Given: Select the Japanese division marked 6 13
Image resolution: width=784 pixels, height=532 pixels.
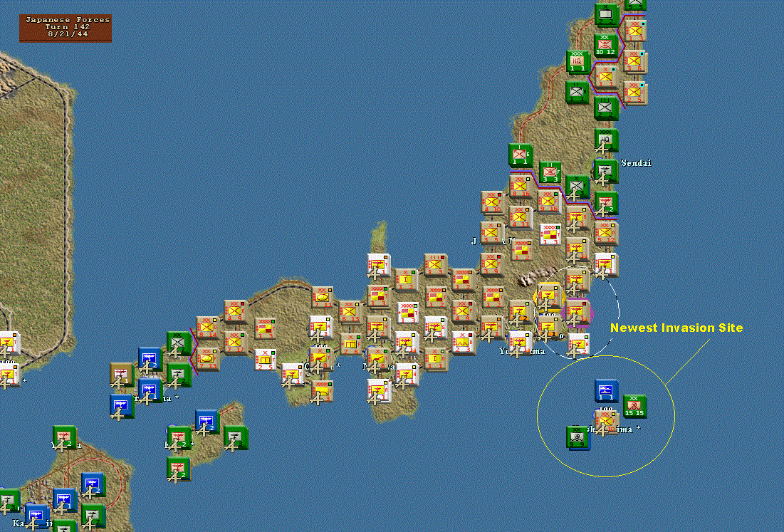Looking at the screenshot, I should (350, 312).
